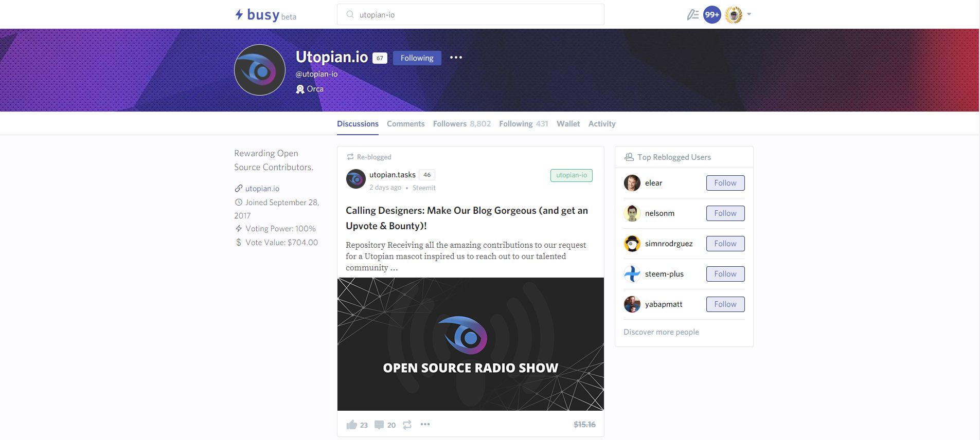The image size is (980, 440).
Task: Click the 23 likes count
Action: click(364, 425)
